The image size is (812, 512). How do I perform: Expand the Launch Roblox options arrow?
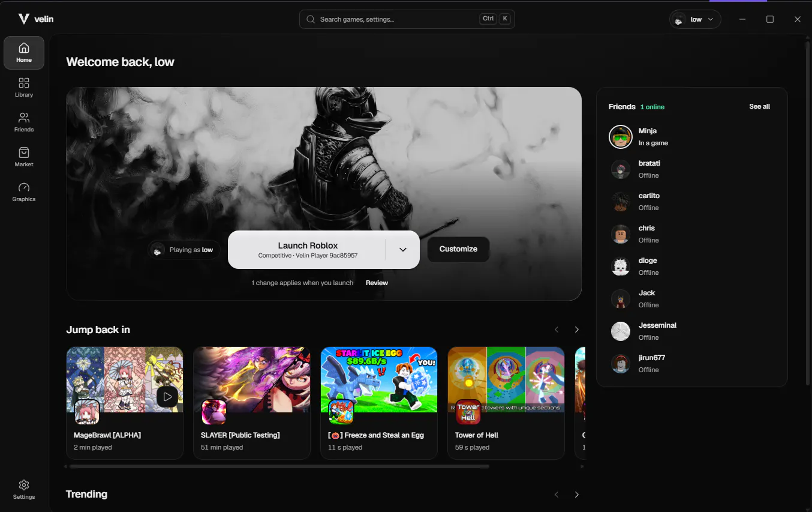[x=403, y=250]
